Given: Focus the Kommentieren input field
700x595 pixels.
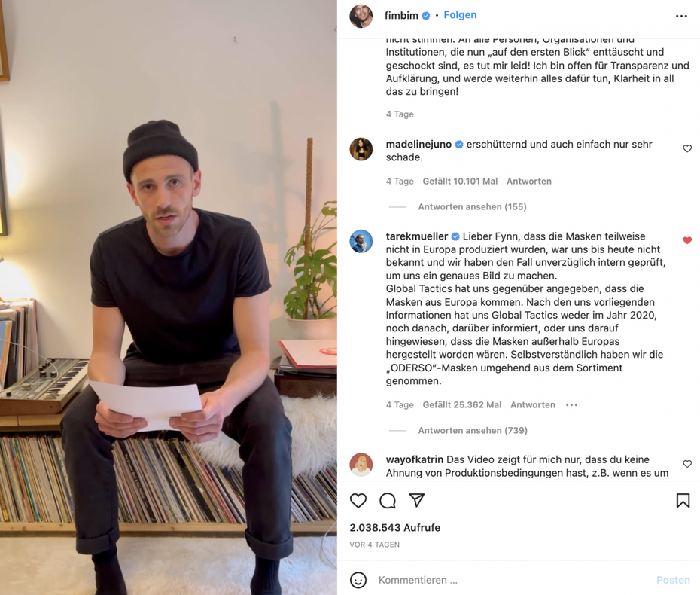Looking at the screenshot, I should tap(513, 580).
